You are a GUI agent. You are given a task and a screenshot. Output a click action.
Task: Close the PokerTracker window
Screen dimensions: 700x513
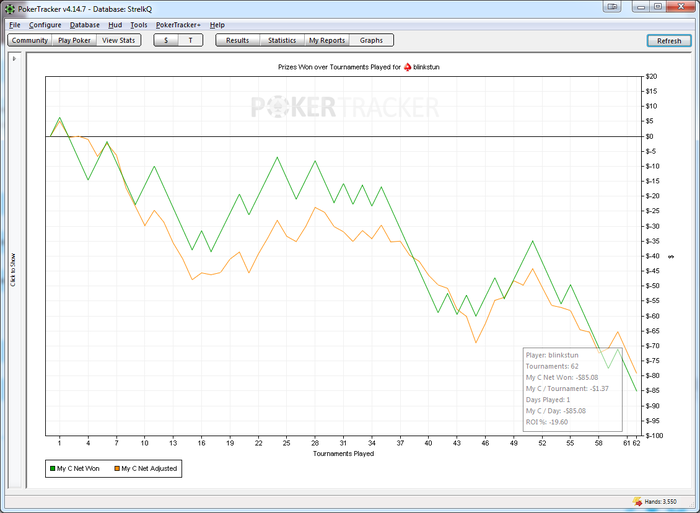point(681,7)
